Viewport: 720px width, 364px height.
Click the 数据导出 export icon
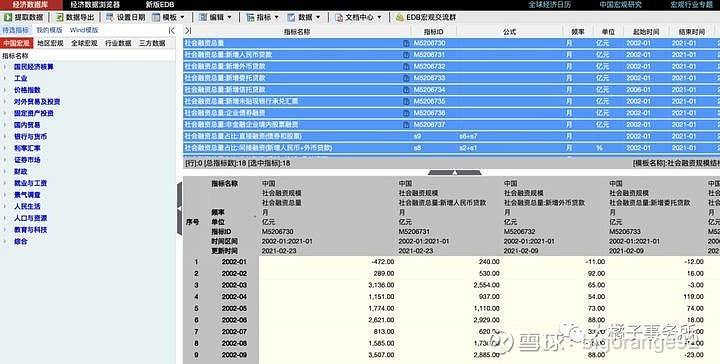coord(60,17)
